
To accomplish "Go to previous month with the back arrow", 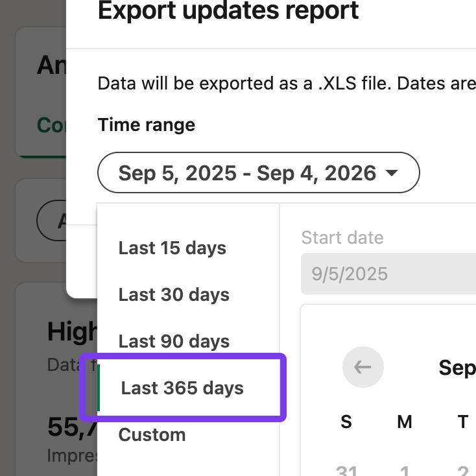I will [363, 367].
